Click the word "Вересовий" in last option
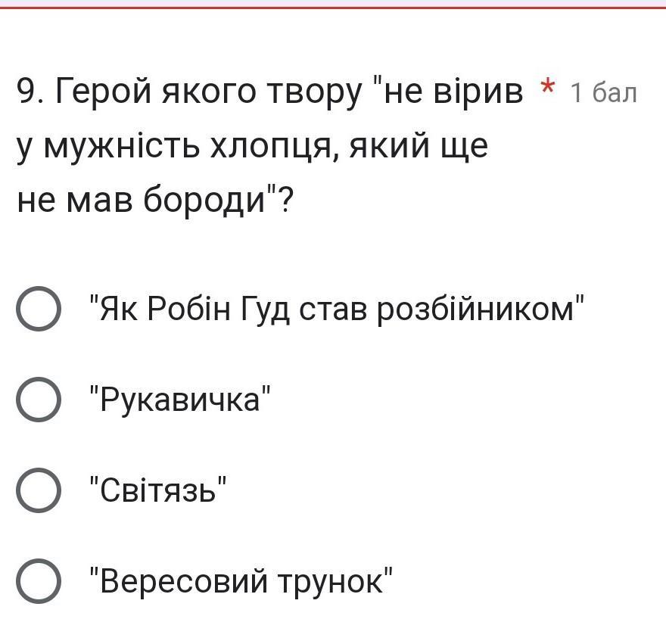The image size is (666, 644). point(184,581)
